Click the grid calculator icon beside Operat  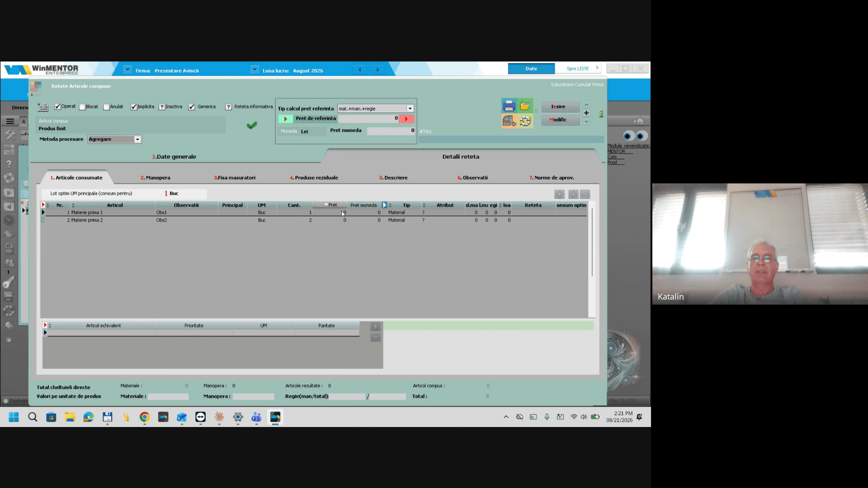point(43,107)
